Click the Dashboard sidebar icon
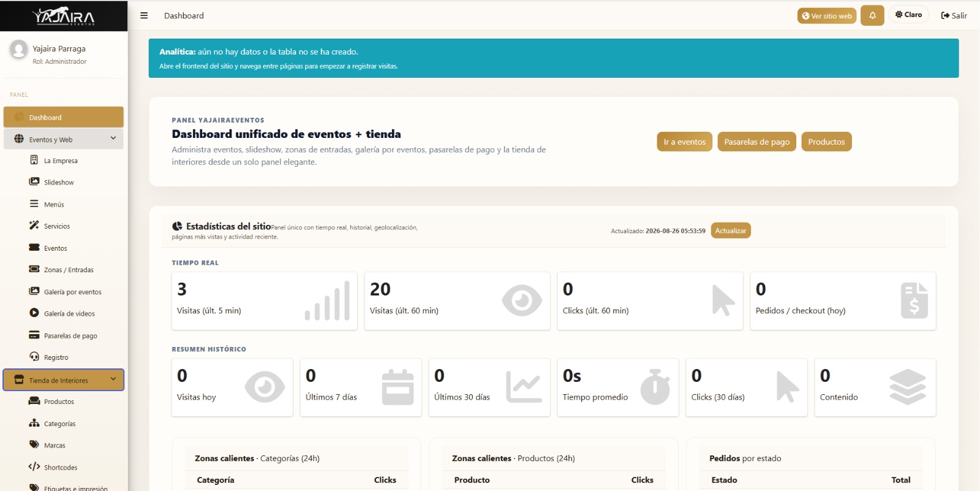Viewport: 980px width, 491px height. pyautogui.click(x=19, y=117)
